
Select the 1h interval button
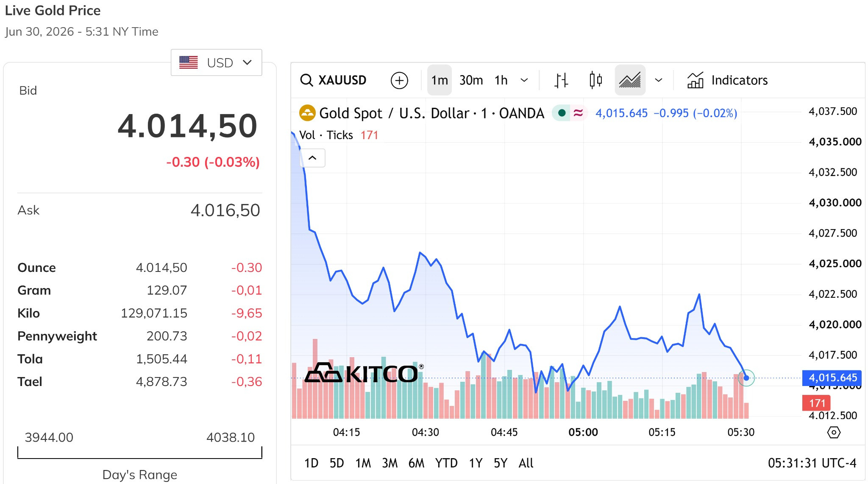501,80
